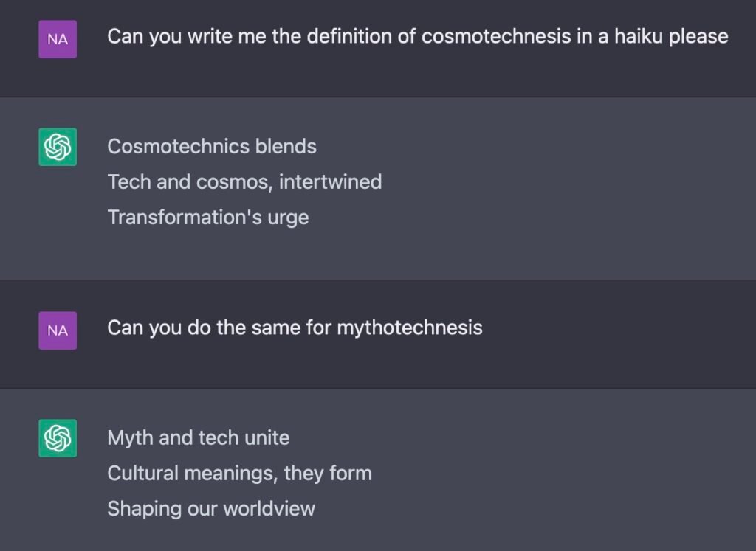The height and width of the screenshot is (551, 756).
Task: Click the line 'Transformation's urge'
Action: [x=207, y=218]
